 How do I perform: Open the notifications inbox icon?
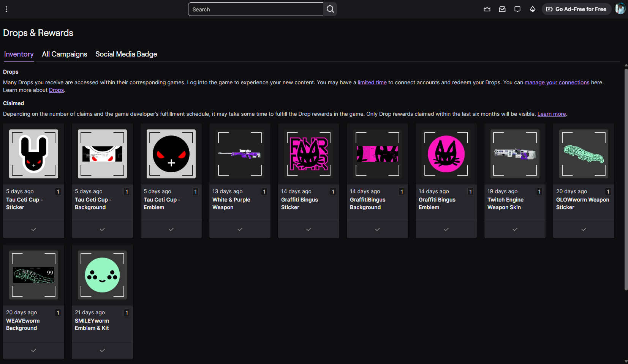click(x=502, y=9)
